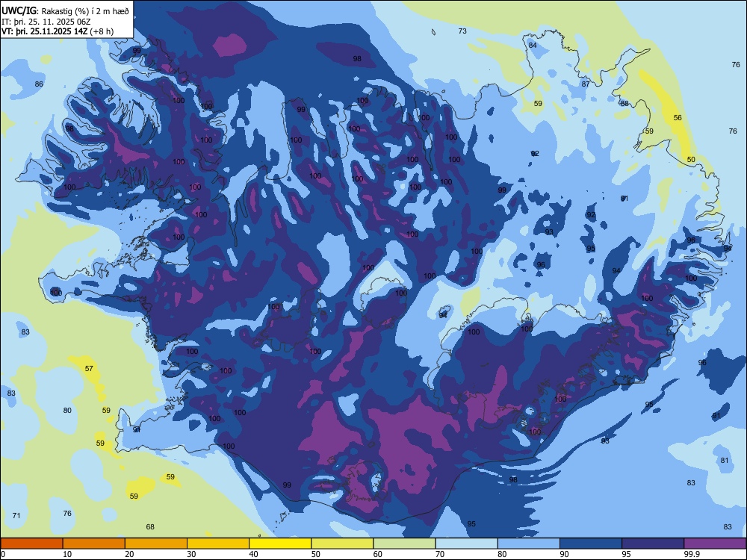Select the legend tick label '40'

click(254, 554)
